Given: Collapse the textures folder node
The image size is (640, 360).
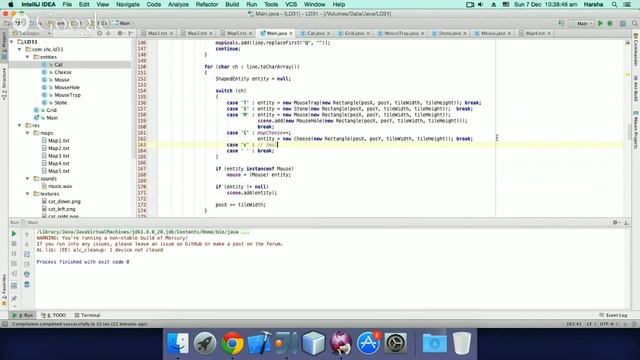Looking at the screenshot, I should tap(27, 194).
